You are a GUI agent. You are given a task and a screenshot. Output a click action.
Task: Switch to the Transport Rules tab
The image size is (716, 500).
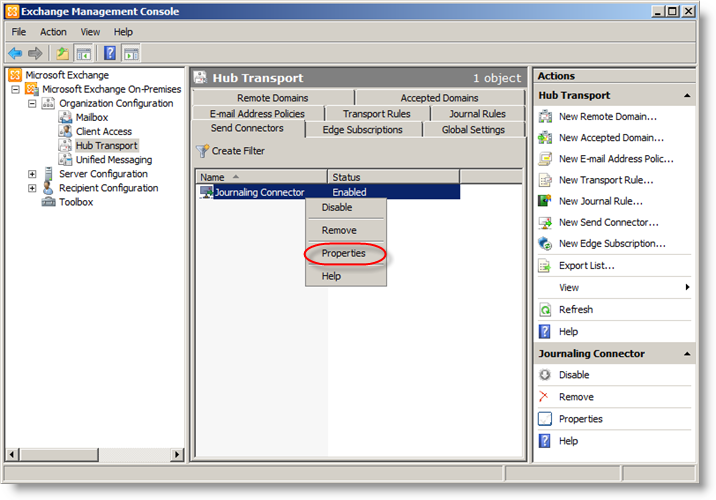[x=377, y=114]
